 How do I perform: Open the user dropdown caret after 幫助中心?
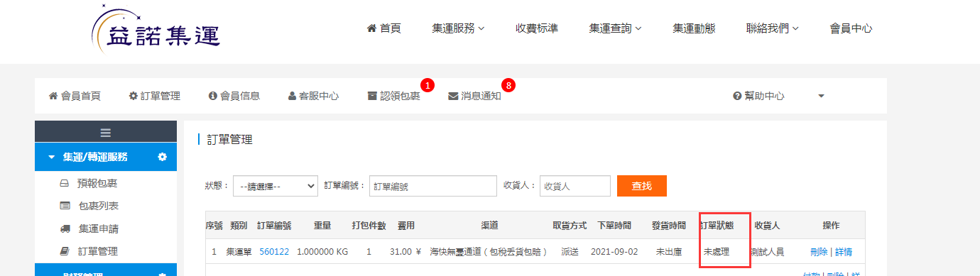click(821, 96)
